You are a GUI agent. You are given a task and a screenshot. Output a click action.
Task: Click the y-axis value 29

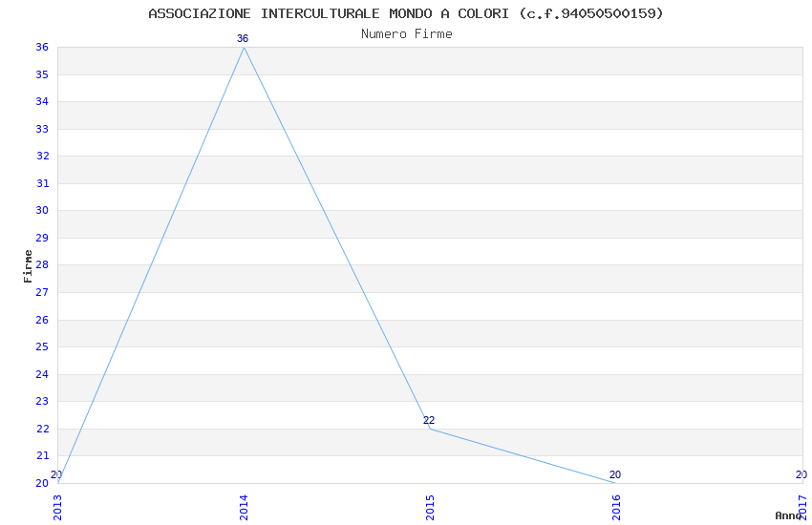coord(42,238)
